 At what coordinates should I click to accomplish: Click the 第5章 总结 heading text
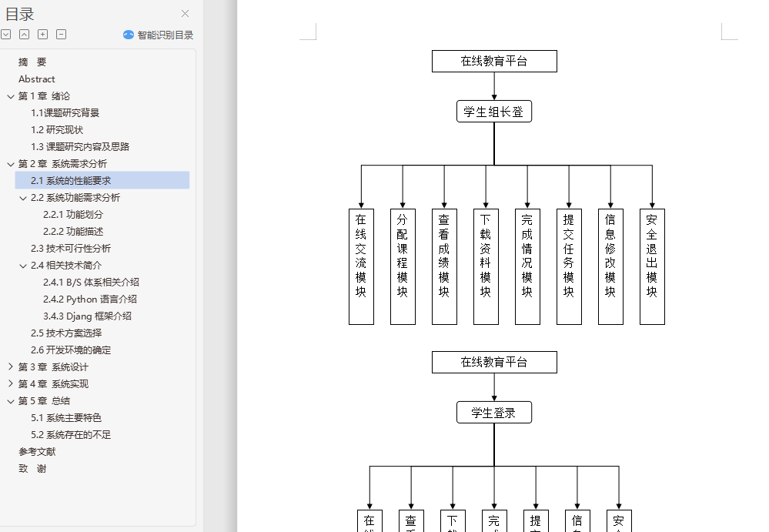pos(44,401)
